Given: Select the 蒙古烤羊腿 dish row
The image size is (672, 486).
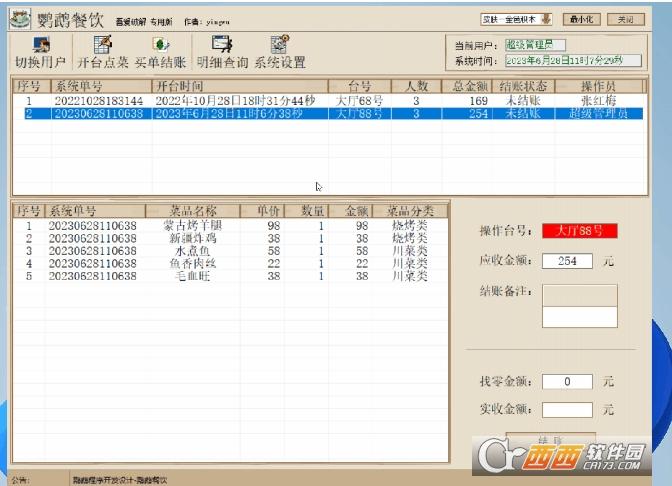Looking at the screenshot, I should pos(194,226).
